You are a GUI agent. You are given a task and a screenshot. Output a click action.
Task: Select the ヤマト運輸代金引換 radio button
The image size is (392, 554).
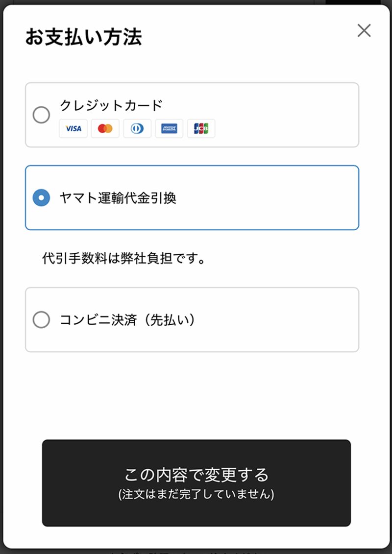coord(41,198)
